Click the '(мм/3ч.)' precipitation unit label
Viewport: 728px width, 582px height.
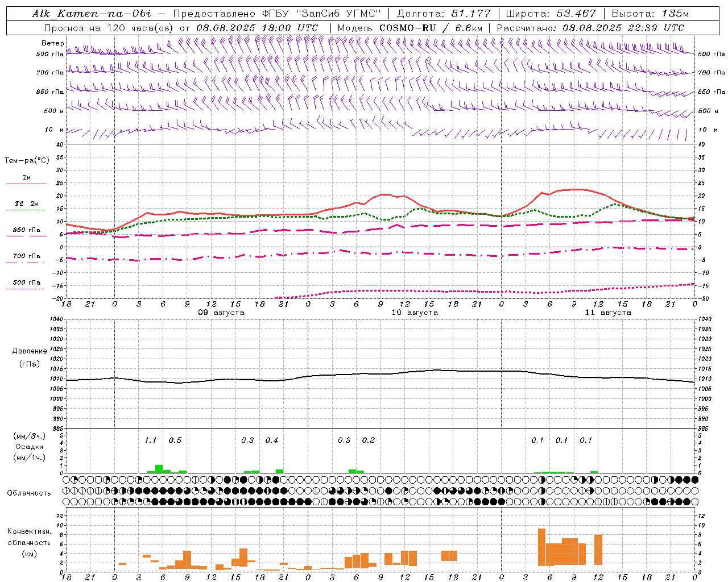[29, 436]
